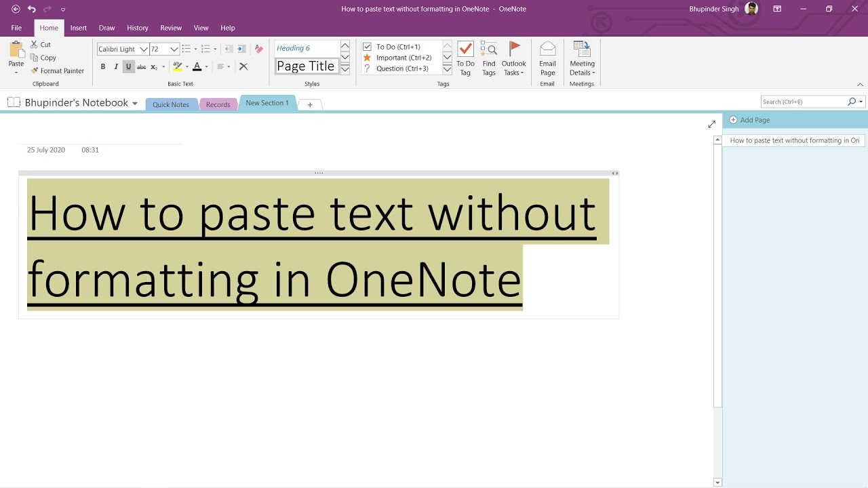Viewport: 868px width, 488px height.
Task: Switch to the Insert ribbon tab
Action: tap(79, 28)
